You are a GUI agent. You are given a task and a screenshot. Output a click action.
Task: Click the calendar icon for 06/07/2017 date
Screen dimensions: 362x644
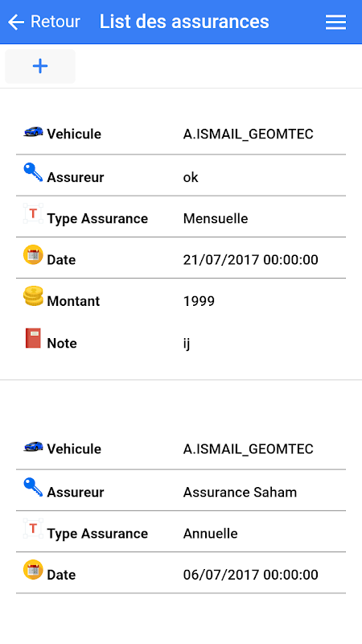[x=33, y=570]
